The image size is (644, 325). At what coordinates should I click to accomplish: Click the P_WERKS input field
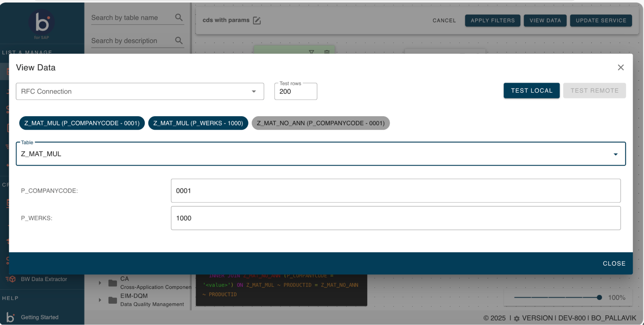pyautogui.click(x=395, y=218)
